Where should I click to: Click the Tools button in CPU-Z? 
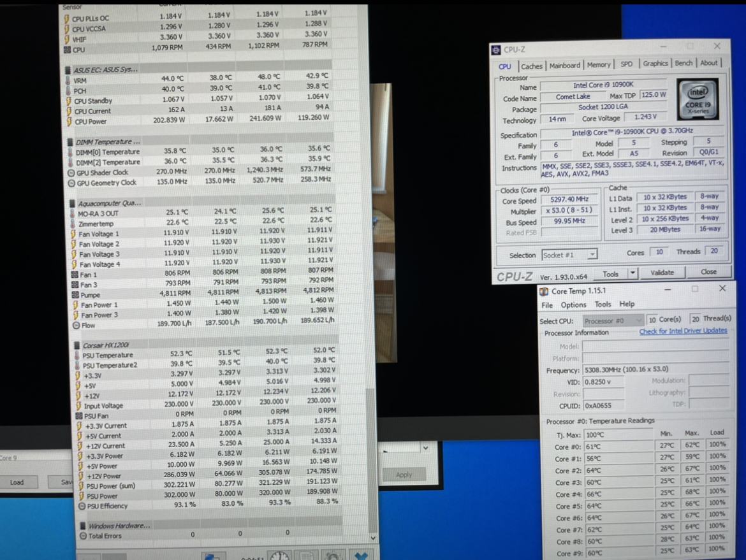611,274
